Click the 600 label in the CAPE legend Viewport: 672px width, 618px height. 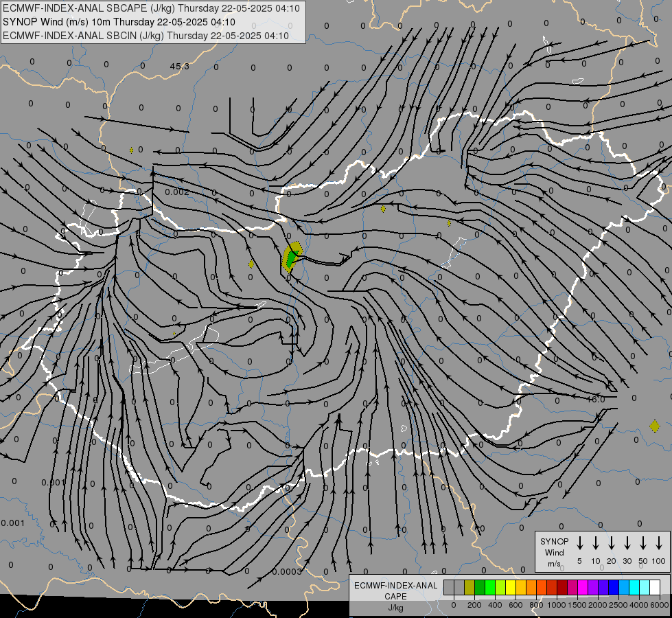tap(515, 605)
